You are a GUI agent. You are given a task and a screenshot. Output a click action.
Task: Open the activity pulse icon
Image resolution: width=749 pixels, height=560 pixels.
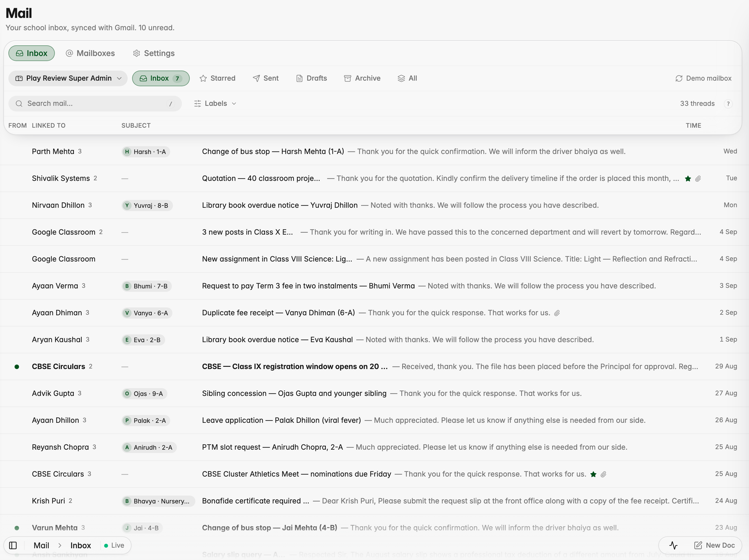tap(673, 545)
